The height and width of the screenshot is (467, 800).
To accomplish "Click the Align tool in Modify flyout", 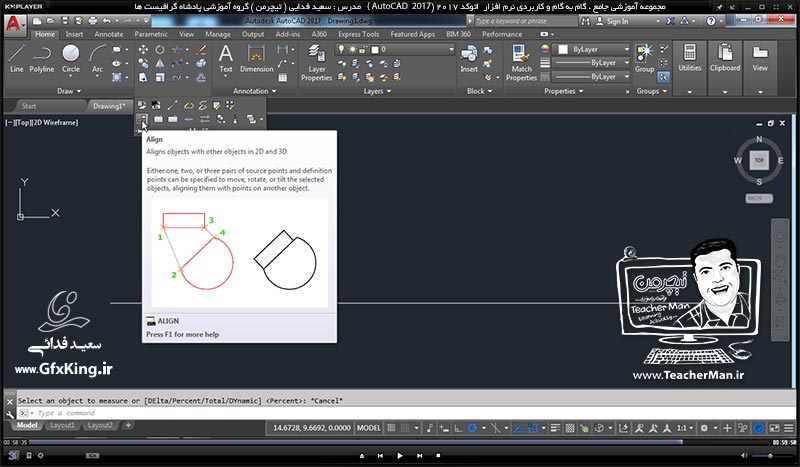I will coord(142,119).
